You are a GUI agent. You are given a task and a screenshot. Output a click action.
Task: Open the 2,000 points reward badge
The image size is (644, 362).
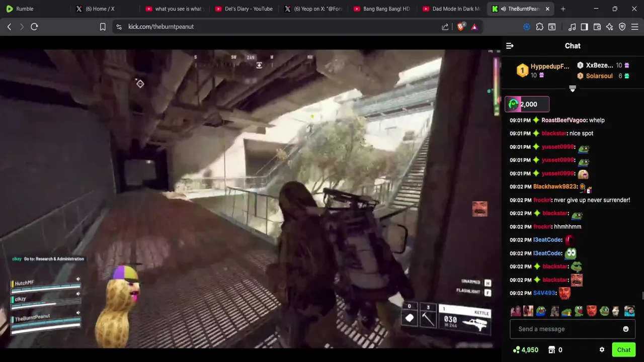pos(527,104)
